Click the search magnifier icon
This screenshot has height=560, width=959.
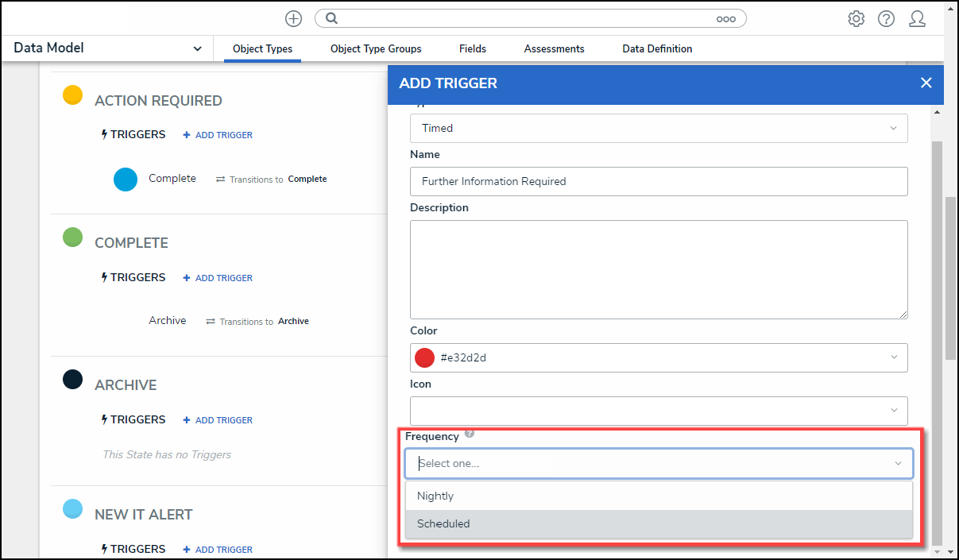[332, 19]
